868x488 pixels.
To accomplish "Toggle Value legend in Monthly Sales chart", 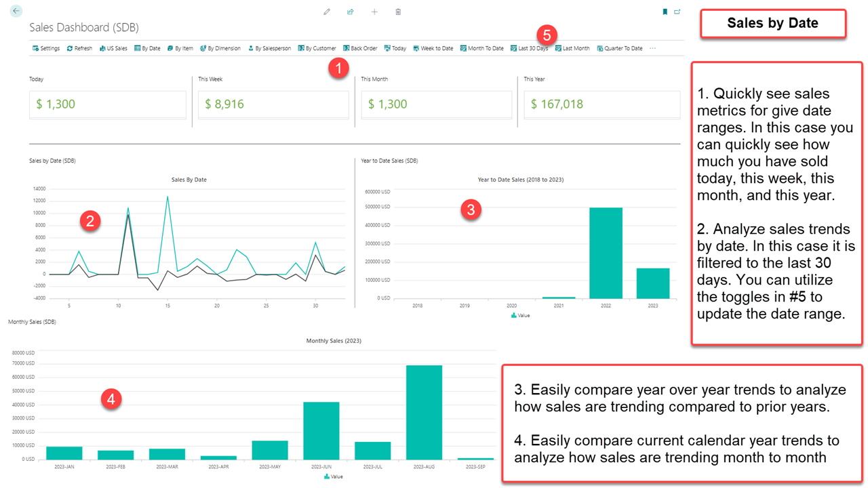I will (334, 477).
